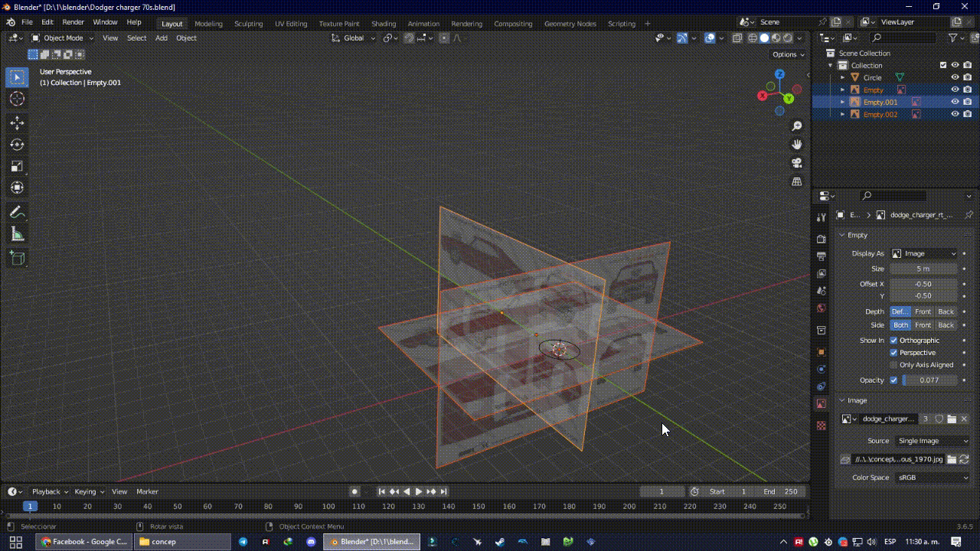Reload the image file with refresh icon

(964, 459)
